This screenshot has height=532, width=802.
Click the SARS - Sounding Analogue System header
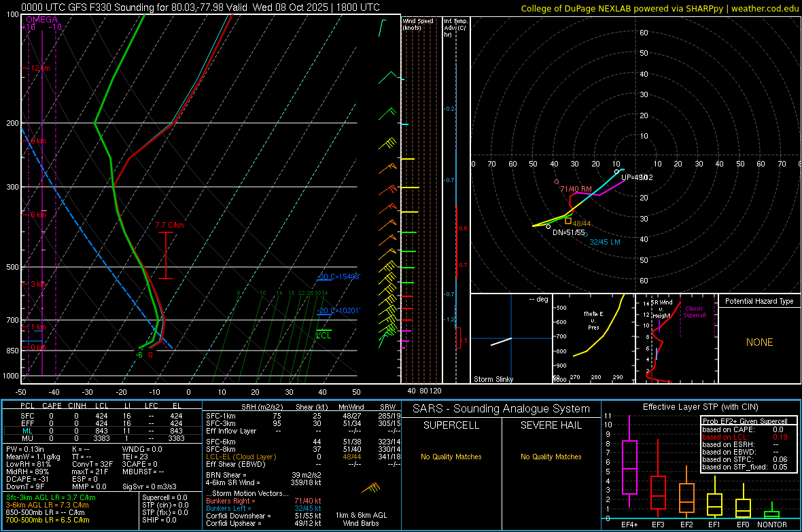[502, 409]
